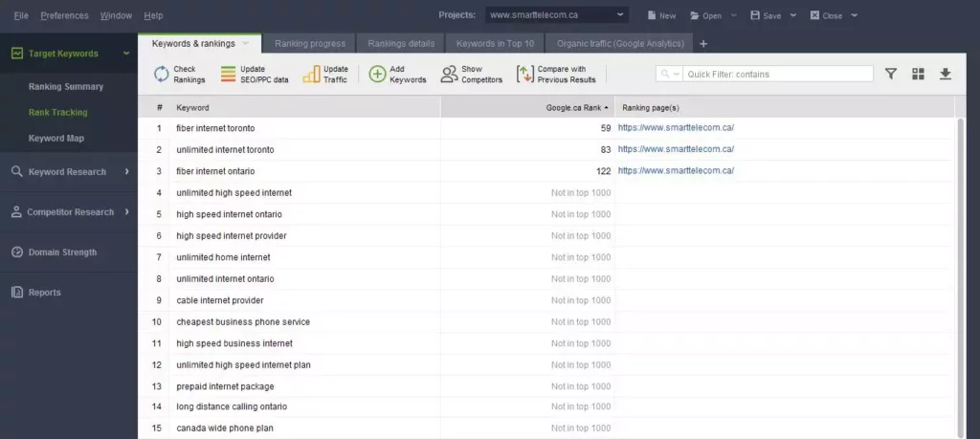Select Ranking Summary in sidebar
The image size is (980, 439).
(x=66, y=87)
